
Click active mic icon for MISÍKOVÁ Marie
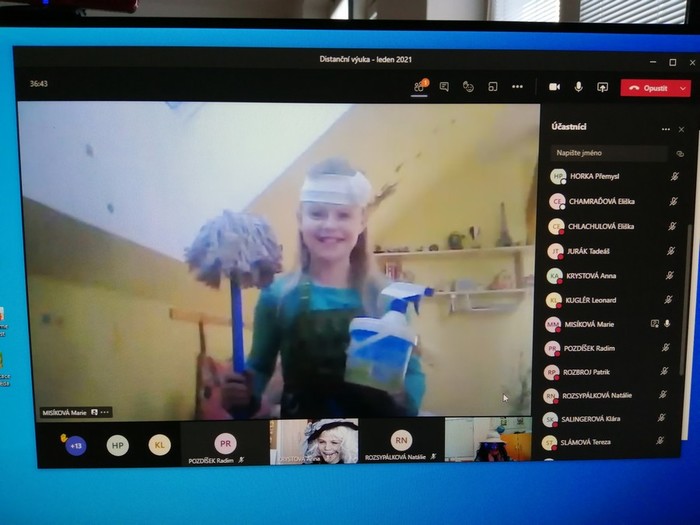[x=667, y=324]
